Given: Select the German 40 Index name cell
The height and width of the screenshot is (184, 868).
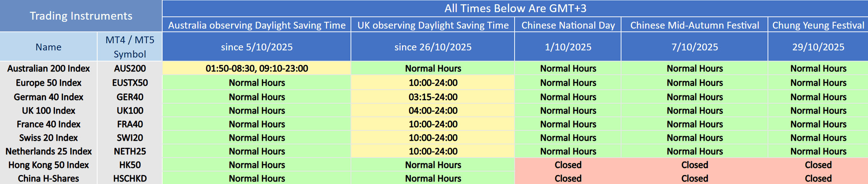Looking at the screenshot, I should [x=48, y=97].
